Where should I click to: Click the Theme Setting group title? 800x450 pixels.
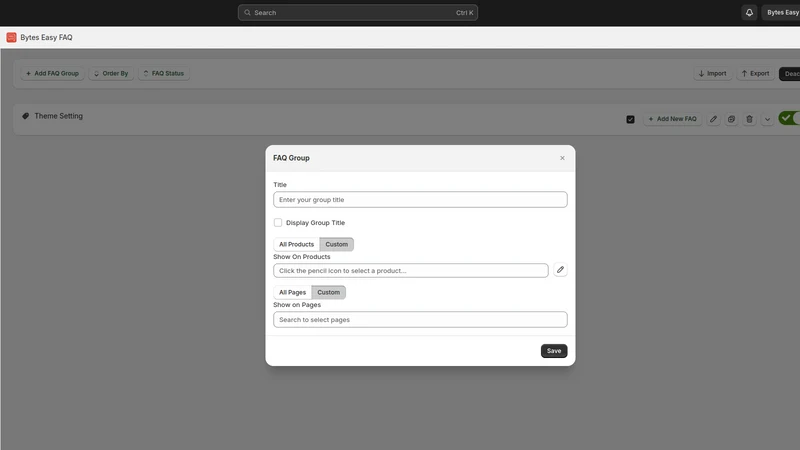[59, 116]
